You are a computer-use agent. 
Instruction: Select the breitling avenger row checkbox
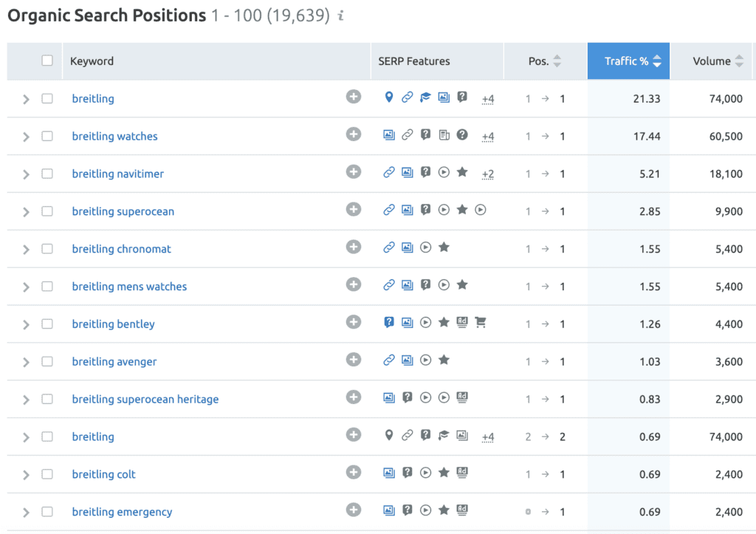(47, 361)
